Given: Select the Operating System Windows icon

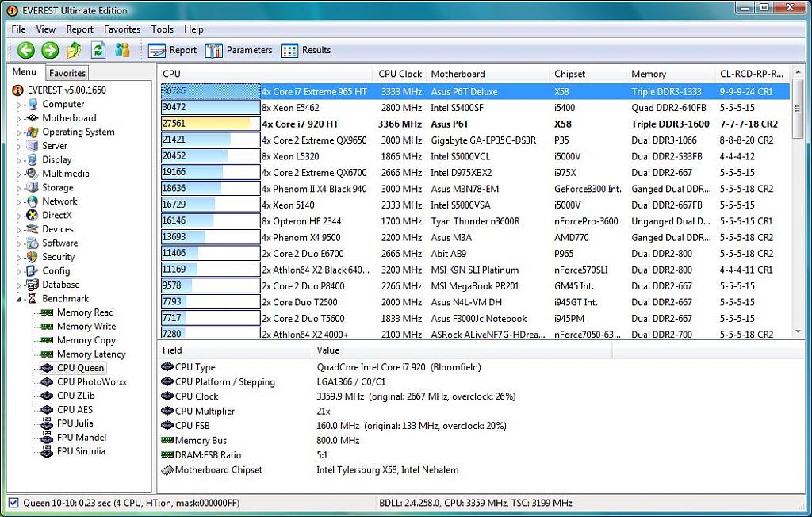Looking at the screenshot, I should tap(33, 132).
